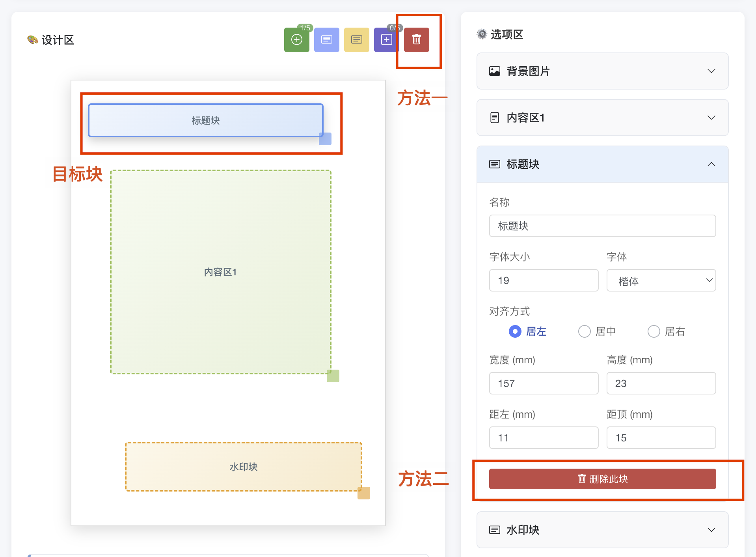Click the 距左 (mm) label

512,414
